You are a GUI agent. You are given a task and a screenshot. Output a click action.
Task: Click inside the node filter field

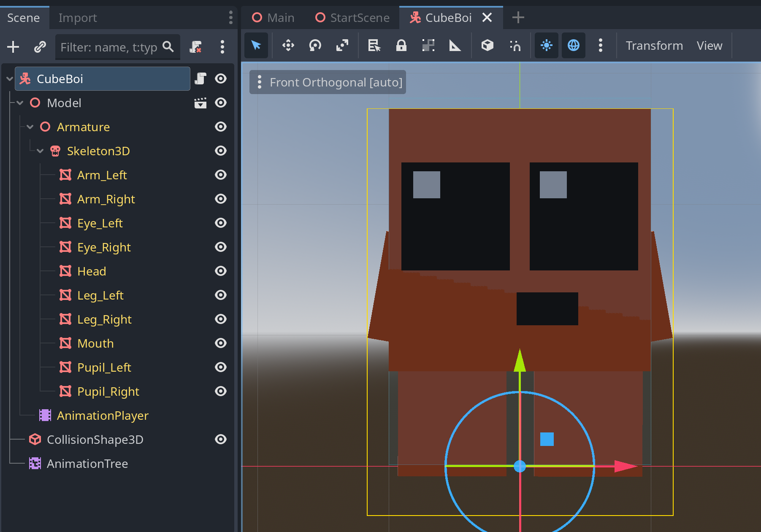[x=112, y=47]
